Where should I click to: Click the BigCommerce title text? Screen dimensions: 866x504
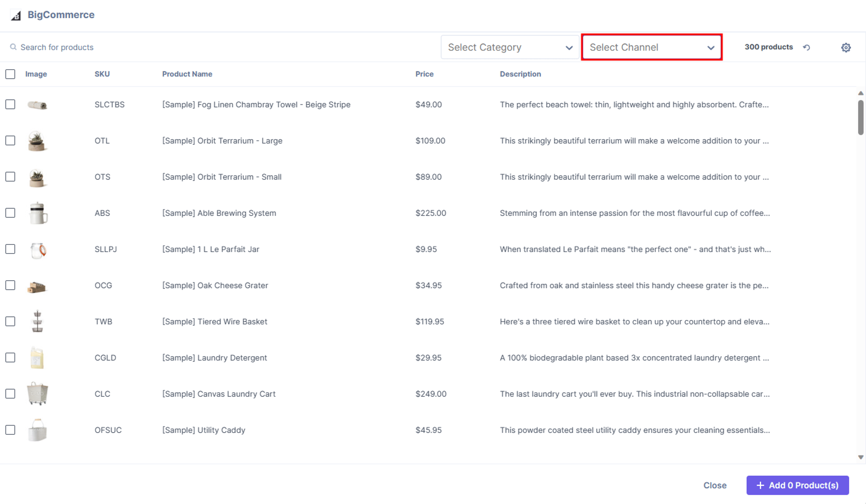click(x=61, y=15)
